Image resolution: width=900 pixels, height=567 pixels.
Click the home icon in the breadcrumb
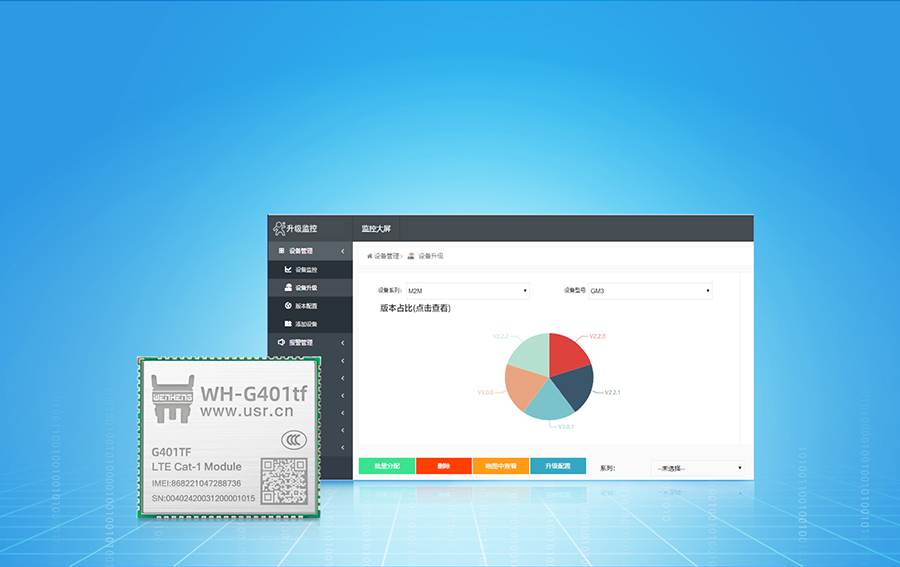click(x=369, y=256)
